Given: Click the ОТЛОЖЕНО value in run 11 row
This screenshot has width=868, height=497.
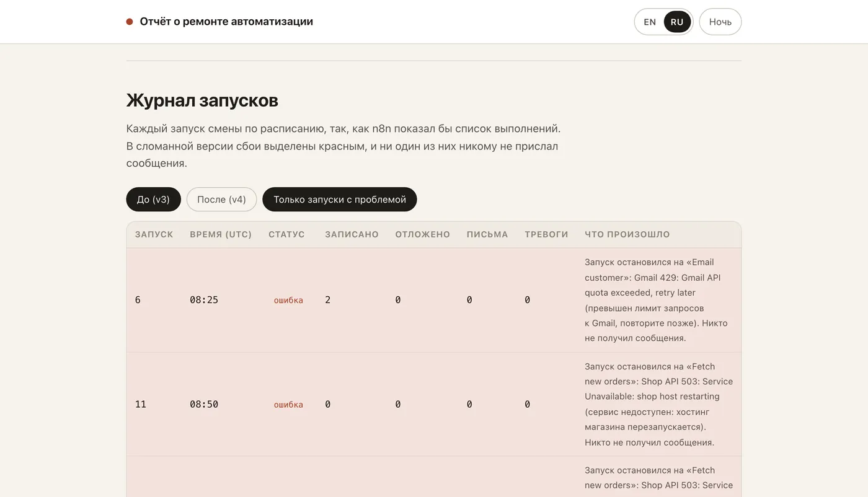Looking at the screenshot, I should pyautogui.click(x=398, y=405).
